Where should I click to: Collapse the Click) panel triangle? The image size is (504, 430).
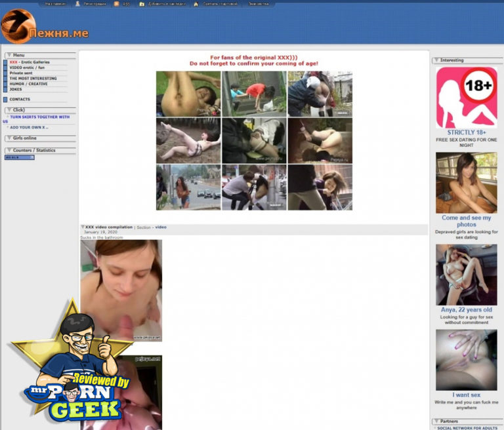tap(9, 110)
